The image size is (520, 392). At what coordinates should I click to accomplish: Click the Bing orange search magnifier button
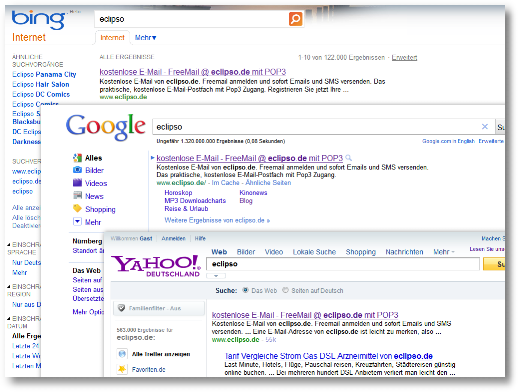click(296, 19)
